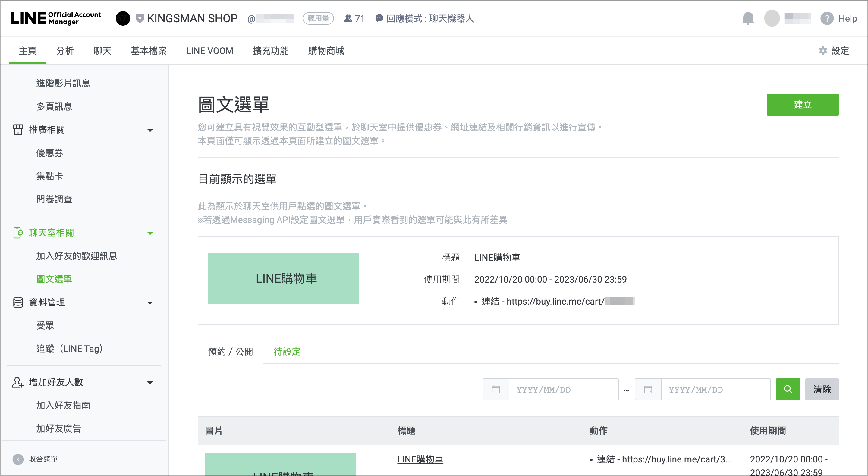This screenshot has width=868, height=476.
Task: Open 加好友廣告 in sidebar
Action: click(x=59, y=428)
